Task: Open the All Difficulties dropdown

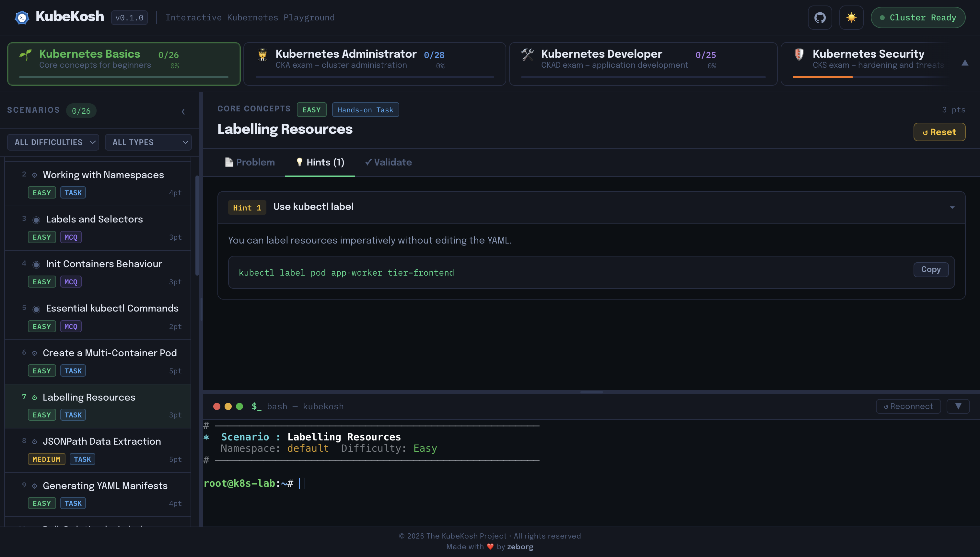Action: 53,142
